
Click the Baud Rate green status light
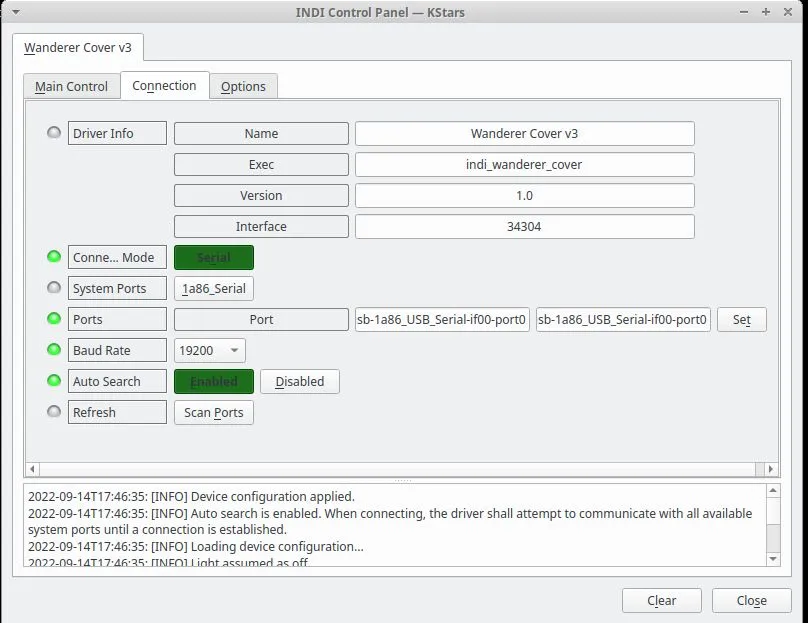(x=54, y=349)
